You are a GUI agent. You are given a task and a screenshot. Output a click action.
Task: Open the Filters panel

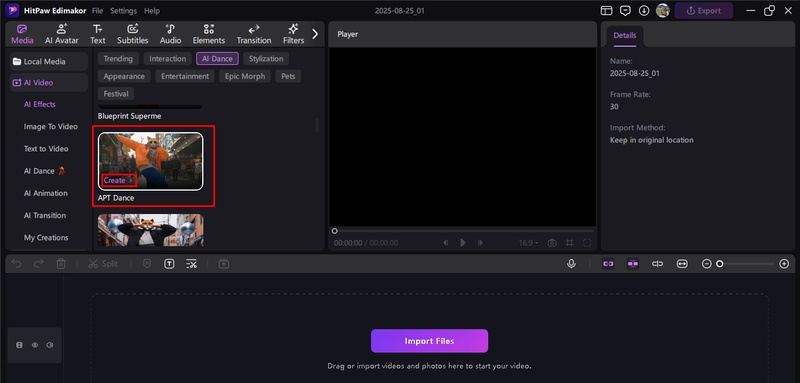tap(293, 34)
